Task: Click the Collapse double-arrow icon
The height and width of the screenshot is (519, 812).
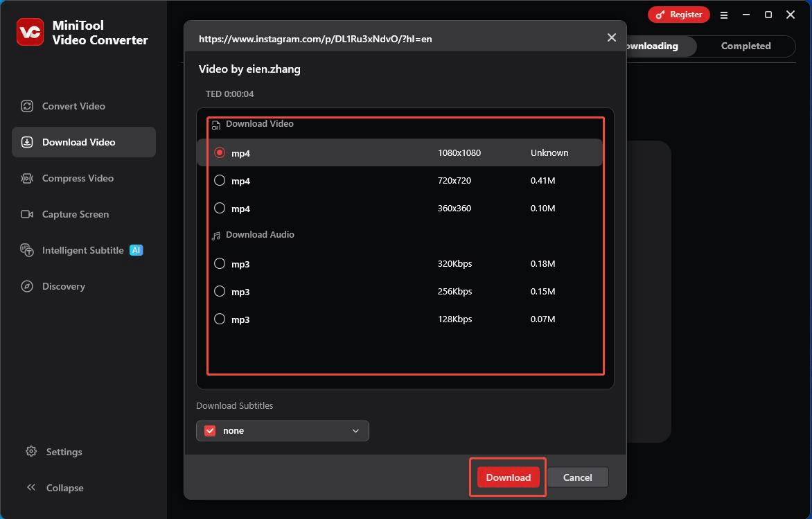Action: coord(31,487)
